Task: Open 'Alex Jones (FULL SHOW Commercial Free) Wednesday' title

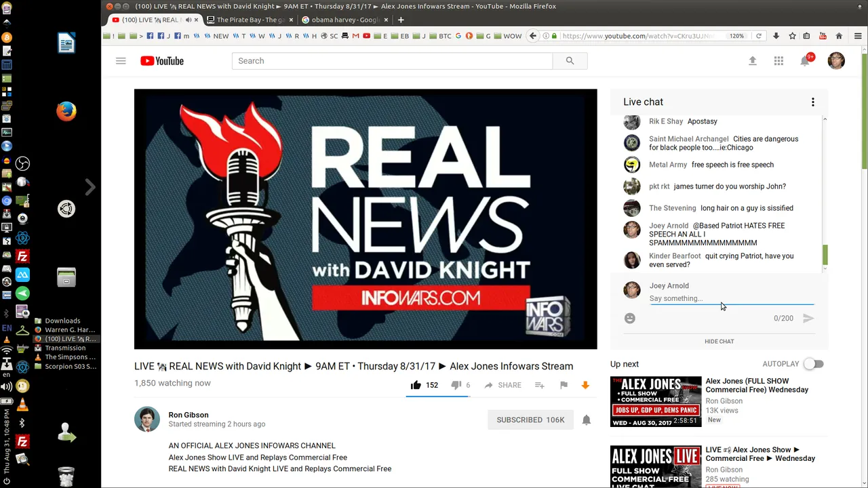Action: (757, 386)
